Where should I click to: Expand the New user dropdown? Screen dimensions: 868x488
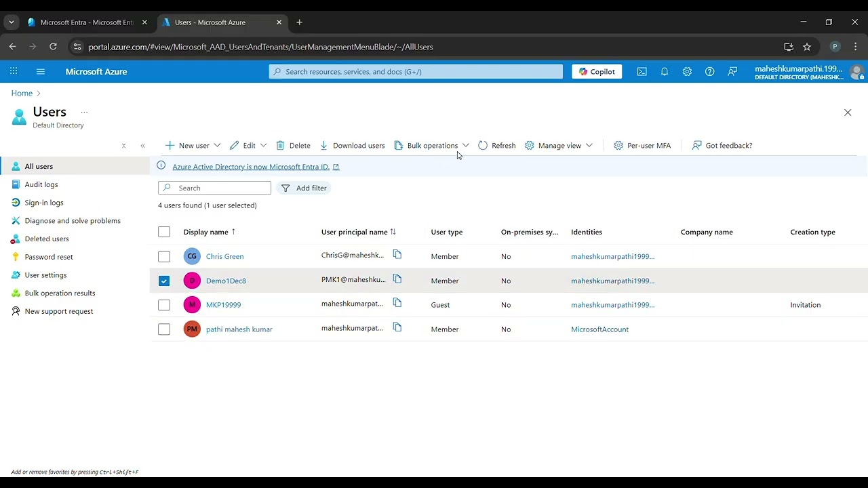click(x=217, y=145)
